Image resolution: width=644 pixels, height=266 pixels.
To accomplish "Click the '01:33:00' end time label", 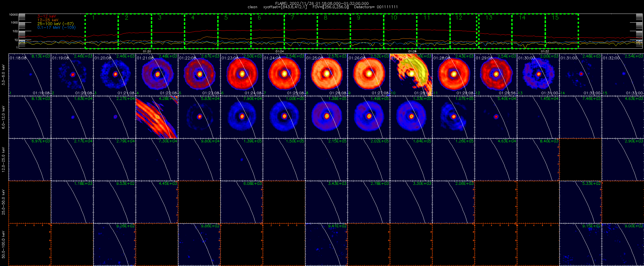I will (635, 93).
